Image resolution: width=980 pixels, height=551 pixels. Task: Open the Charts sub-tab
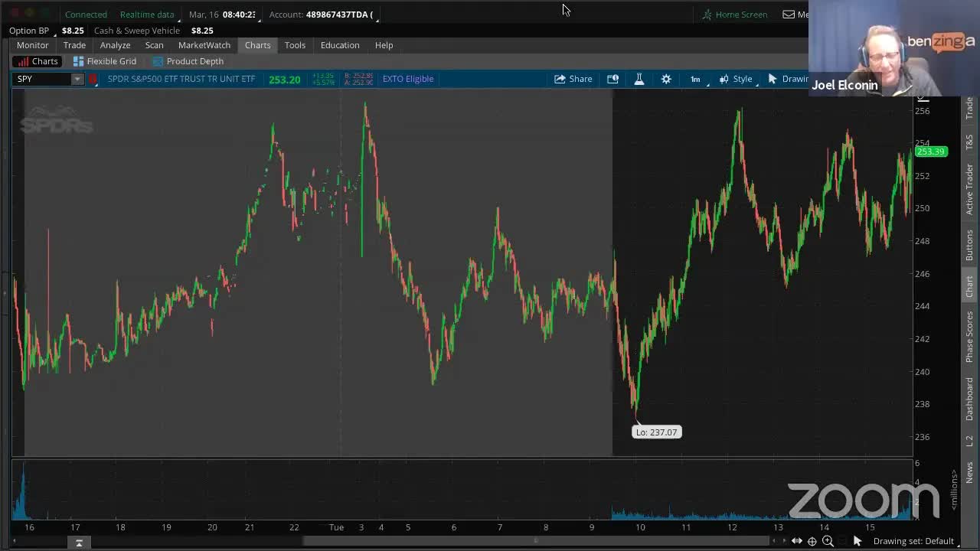pos(38,61)
